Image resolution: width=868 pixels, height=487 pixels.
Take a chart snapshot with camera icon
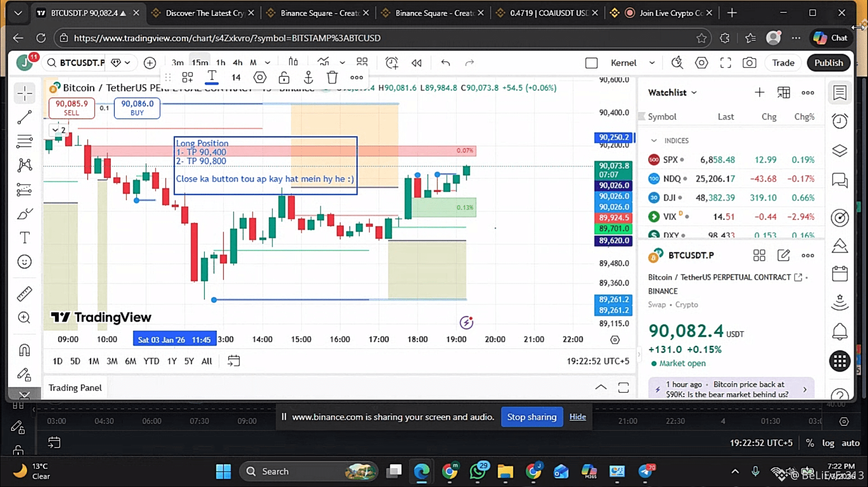(x=749, y=63)
